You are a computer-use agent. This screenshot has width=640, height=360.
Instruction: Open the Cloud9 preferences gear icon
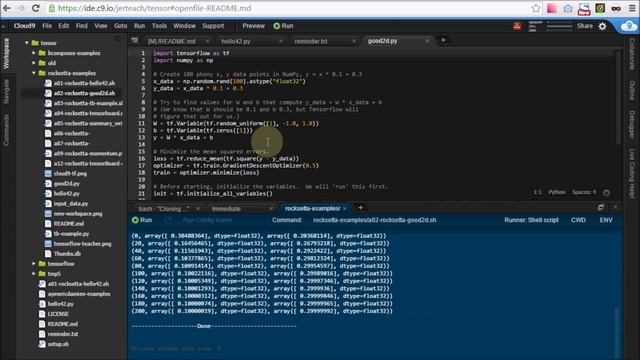pos(602,27)
